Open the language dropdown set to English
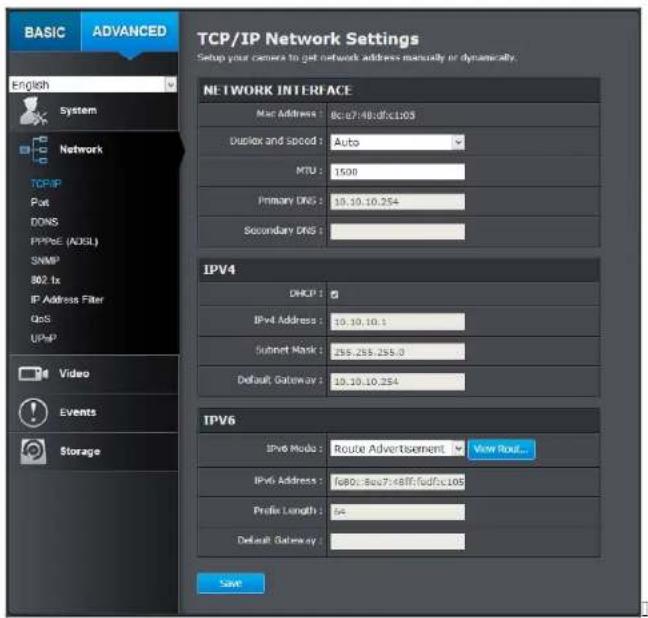The height and width of the screenshot is (618, 648). [x=93, y=85]
